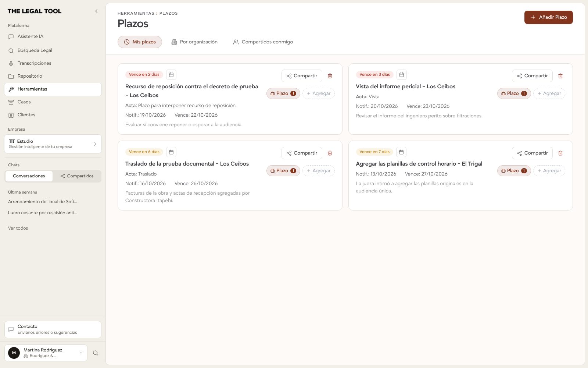The image size is (588, 368).
Task: Delete the Traslado de la prueba documental plazo
Action: point(330,153)
